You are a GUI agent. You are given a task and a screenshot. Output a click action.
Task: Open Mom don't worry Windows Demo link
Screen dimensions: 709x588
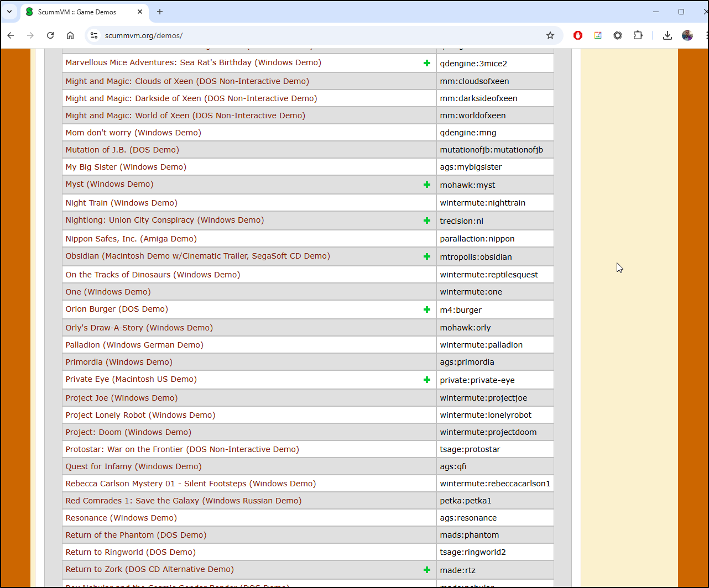[x=133, y=133]
